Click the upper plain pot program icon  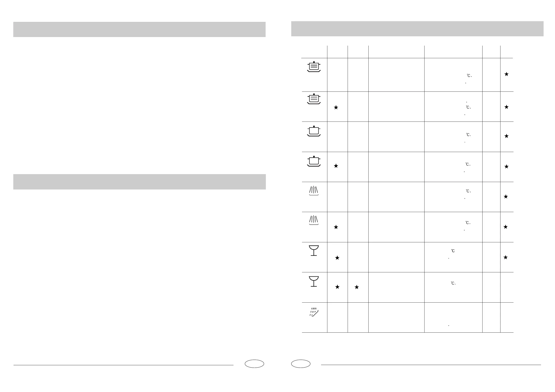point(314,131)
